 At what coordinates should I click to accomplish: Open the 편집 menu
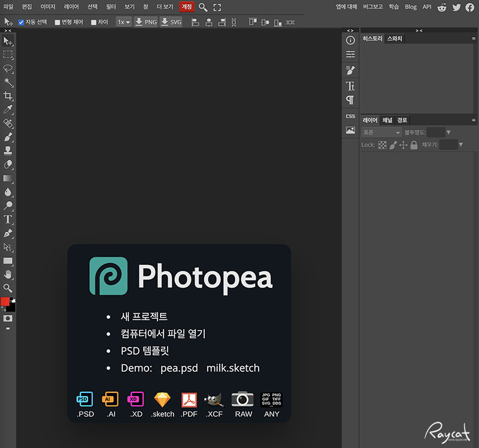(27, 7)
